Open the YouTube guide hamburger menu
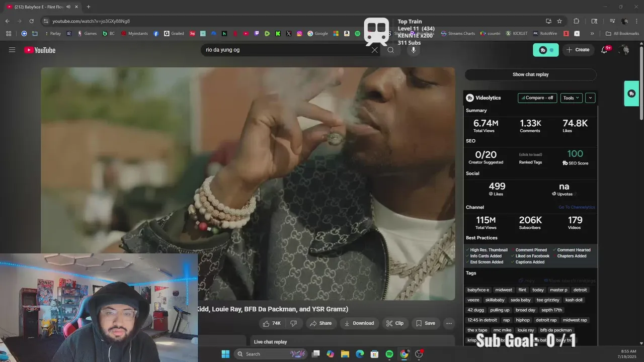The width and height of the screenshot is (644, 362). tap(12, 50)
